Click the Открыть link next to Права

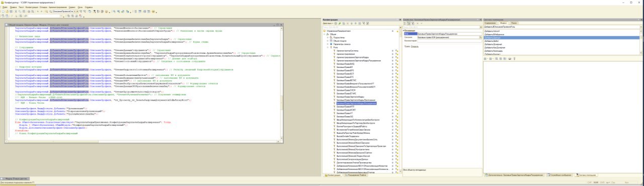[x=415, y=46]
